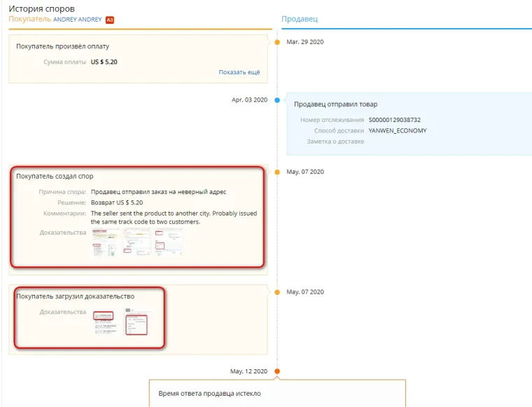This screenshot has height=407, width=532.
Task: Click the timeline dot beside uploaded evidence
Action: click(x=277, y=292)
